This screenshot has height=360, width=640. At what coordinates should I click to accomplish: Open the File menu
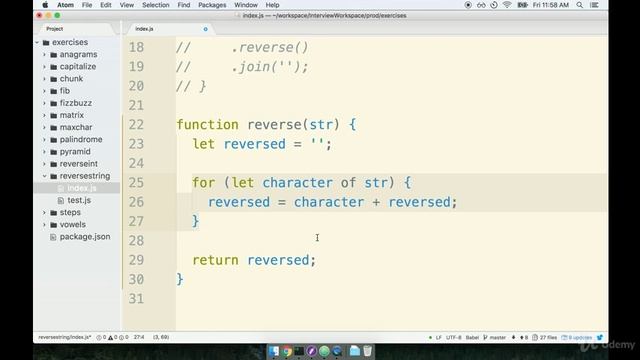coord(87,5)
